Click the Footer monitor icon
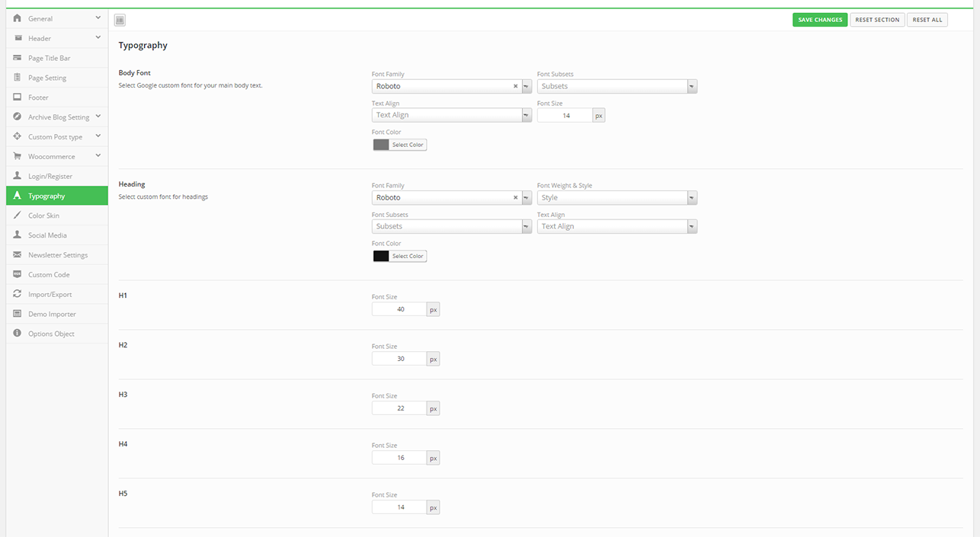The width and height of the screenshot is (980, 537). tap(17, 97)
